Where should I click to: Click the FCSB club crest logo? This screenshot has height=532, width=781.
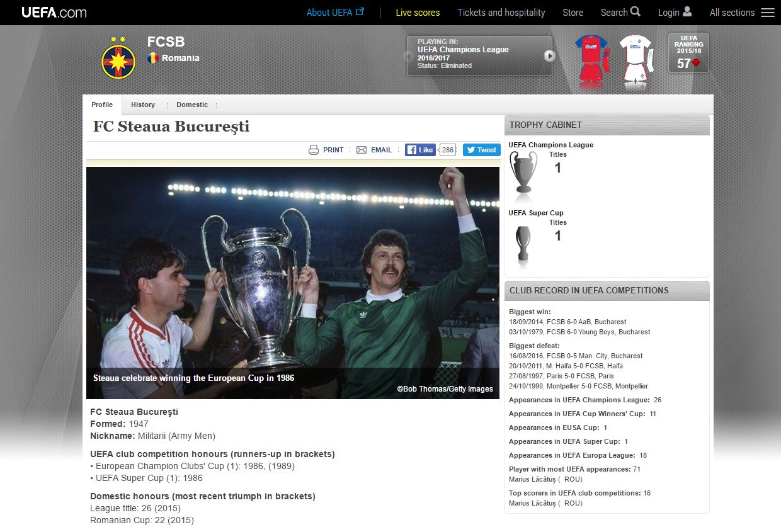[118, 58]
